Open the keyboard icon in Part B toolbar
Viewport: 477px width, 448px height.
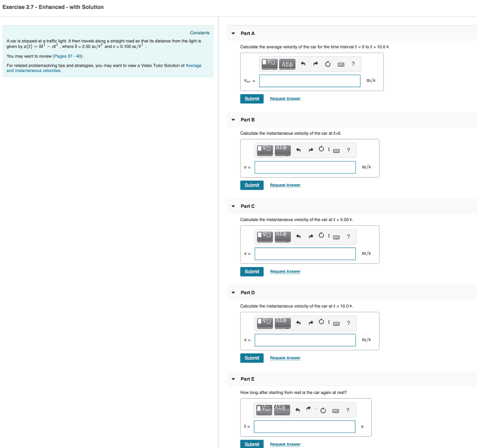336,150
